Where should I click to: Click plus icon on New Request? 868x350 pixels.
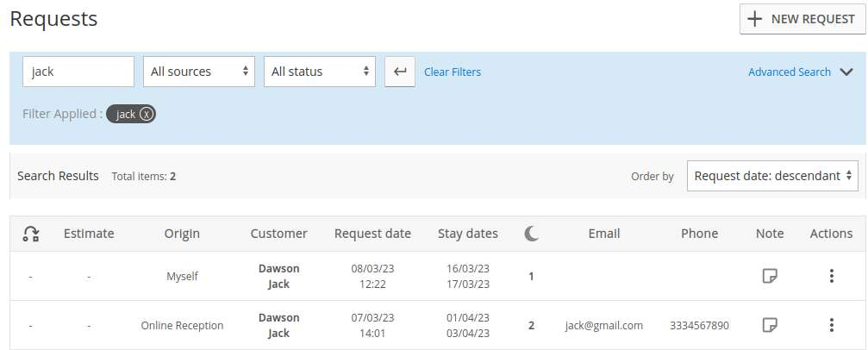tap(754, 19)
